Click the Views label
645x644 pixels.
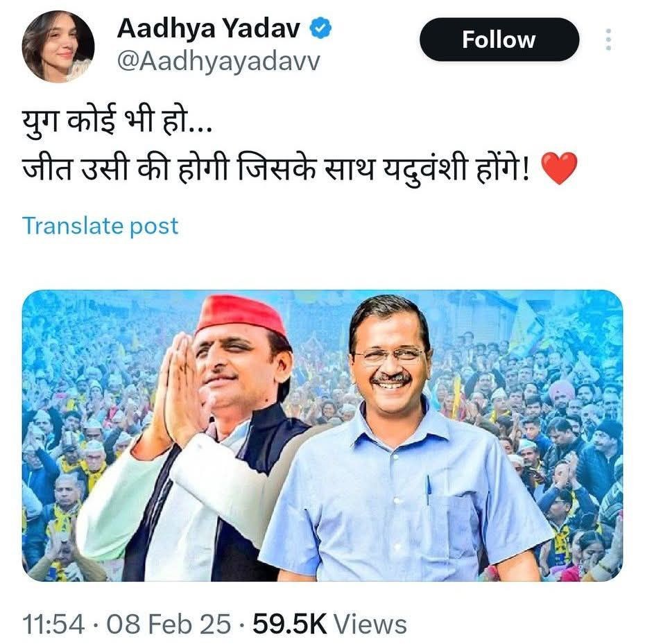370,623
